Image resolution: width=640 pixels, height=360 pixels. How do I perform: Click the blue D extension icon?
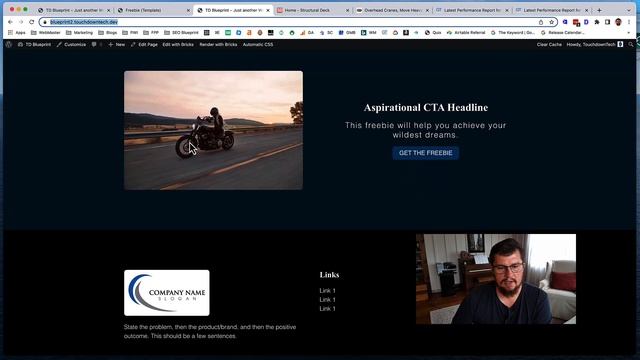586,22
